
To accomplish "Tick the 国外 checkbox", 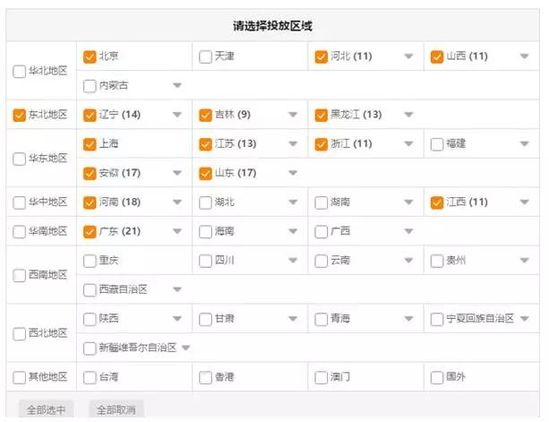I will (437, 378).
